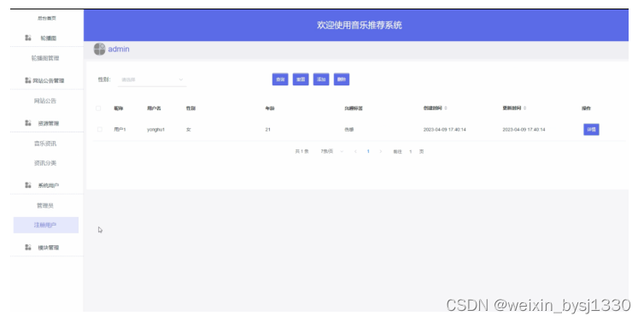Go to previous page arrow
The width and height of the screenshot is (644, 322).
coord(355,151)
